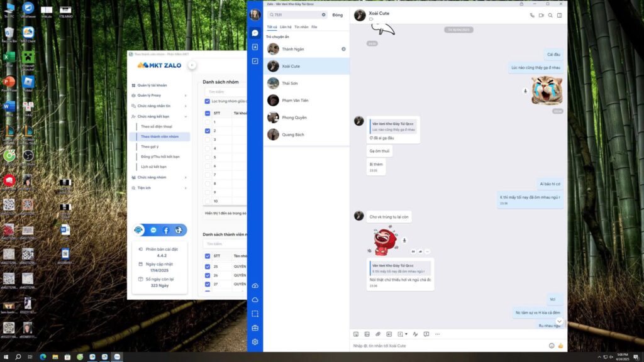Switch to the 'Liên hệ' search tab
The width and height of the screenshot is (644, 362).
[286, 27]
